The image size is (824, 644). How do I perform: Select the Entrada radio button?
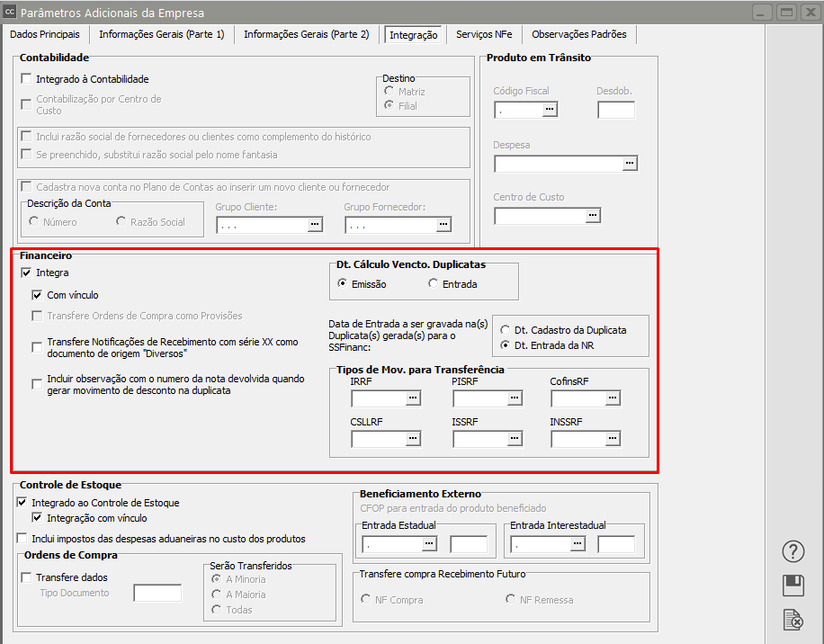(x=434, y=284)
